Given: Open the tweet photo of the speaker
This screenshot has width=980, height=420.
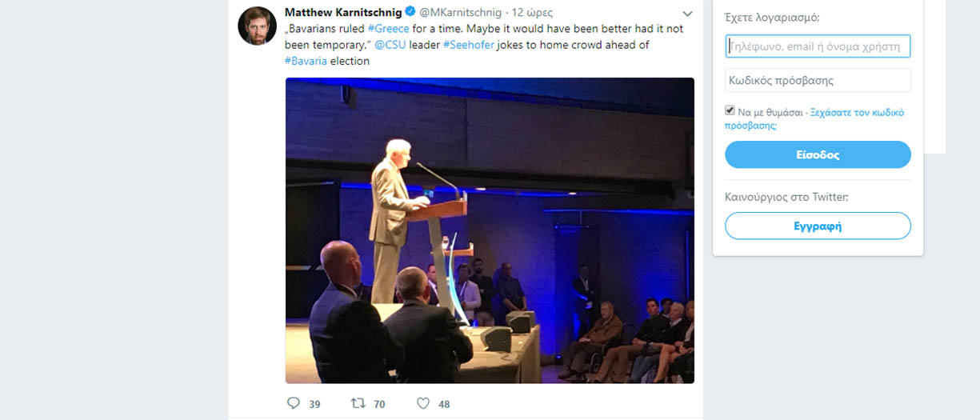Looking at the screenshot, I should coord(490,230).
